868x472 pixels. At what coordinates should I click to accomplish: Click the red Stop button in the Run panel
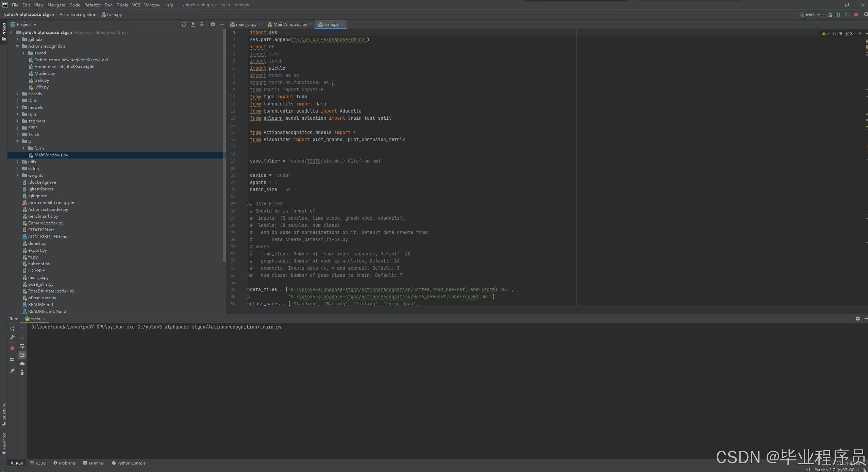tap(12, 348)
